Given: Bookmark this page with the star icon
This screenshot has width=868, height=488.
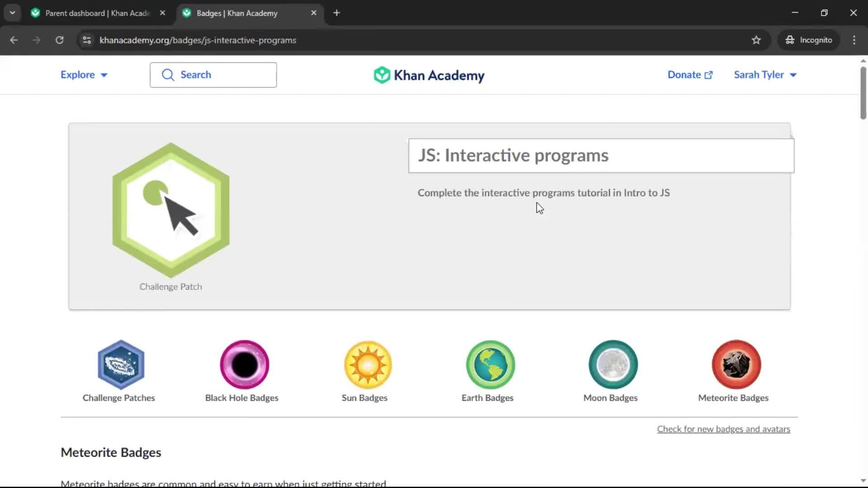Looking at the screenshot, I should tap(756, 40).
